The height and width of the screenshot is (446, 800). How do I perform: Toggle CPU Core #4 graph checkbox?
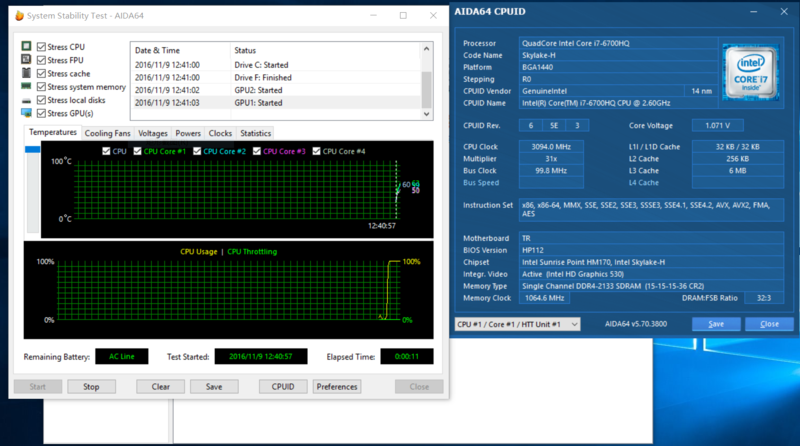(x=316, y=151)
